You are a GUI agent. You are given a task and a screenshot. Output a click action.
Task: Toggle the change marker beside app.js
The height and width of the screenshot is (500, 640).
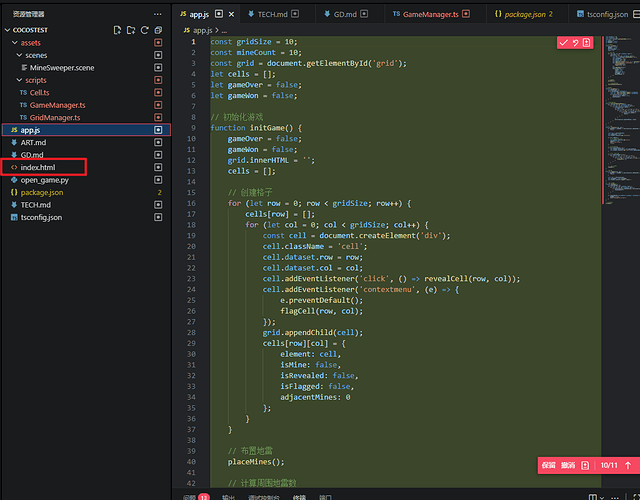coord(158,130)
